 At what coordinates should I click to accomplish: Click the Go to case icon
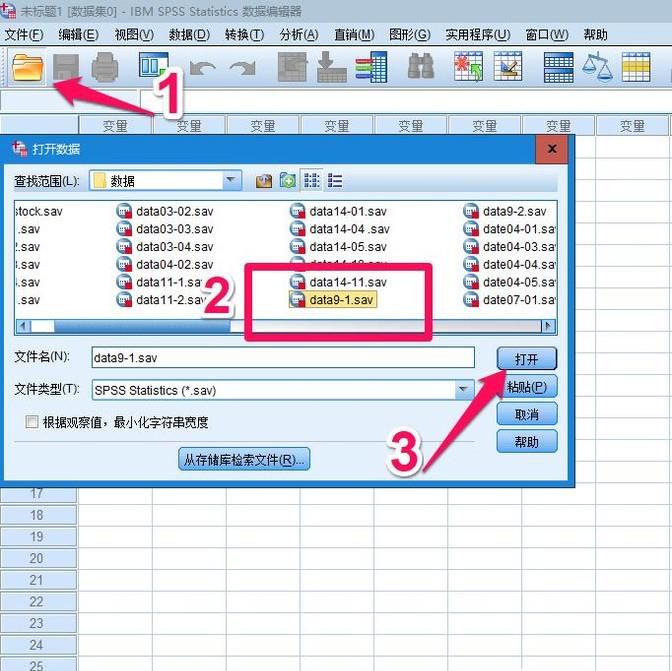coord(292,67)
